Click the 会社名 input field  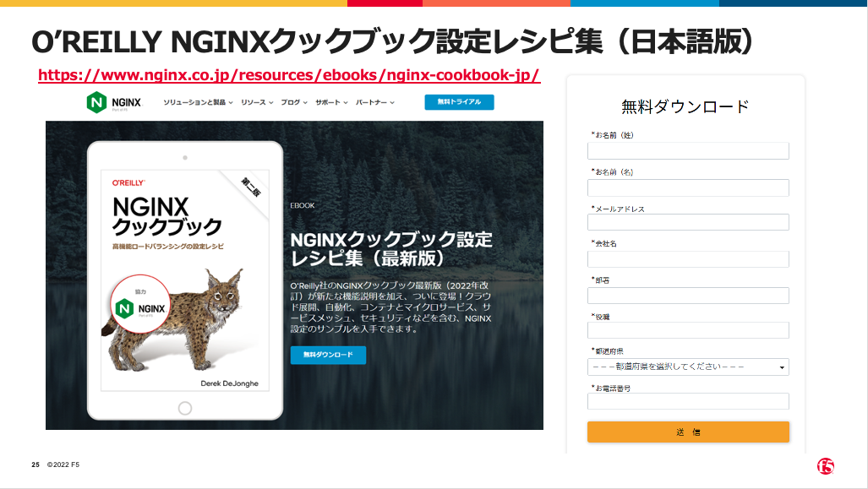tap(688, 259)
